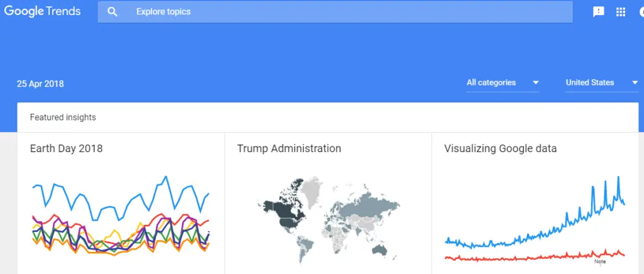Click the Earth Day 2018 line chart

[x=121, y=216]
